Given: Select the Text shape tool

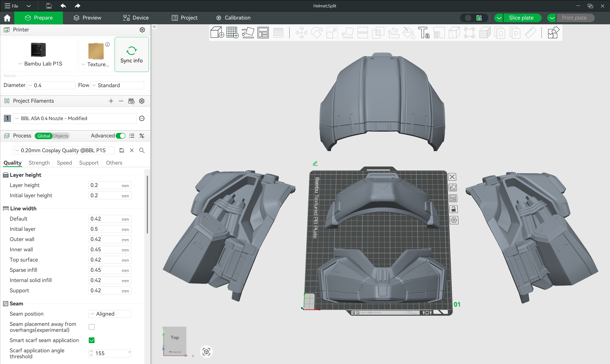Looking at the screenshot, I should coord(424,33).
